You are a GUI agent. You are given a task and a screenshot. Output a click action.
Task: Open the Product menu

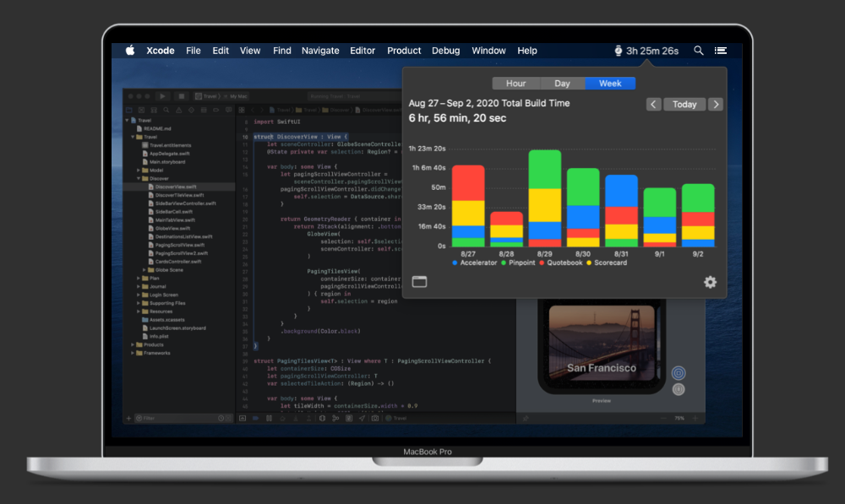(x=404, y=51)
